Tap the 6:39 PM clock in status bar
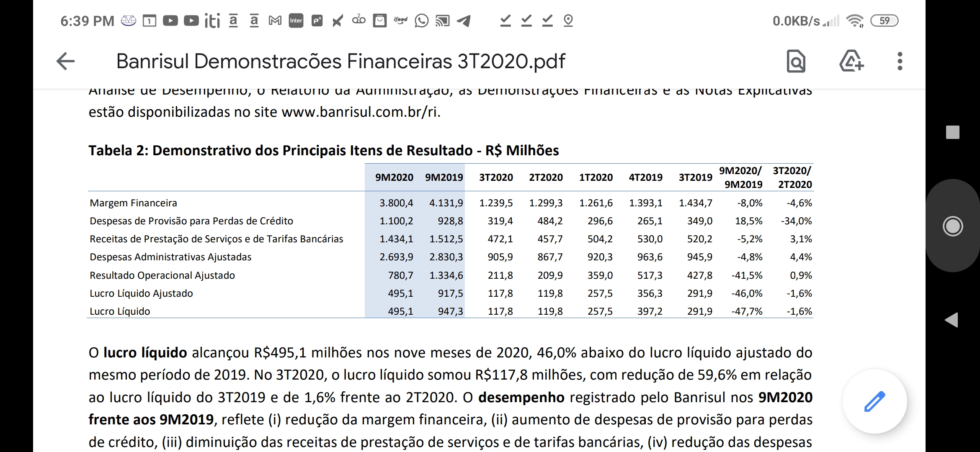 point(87,21)
